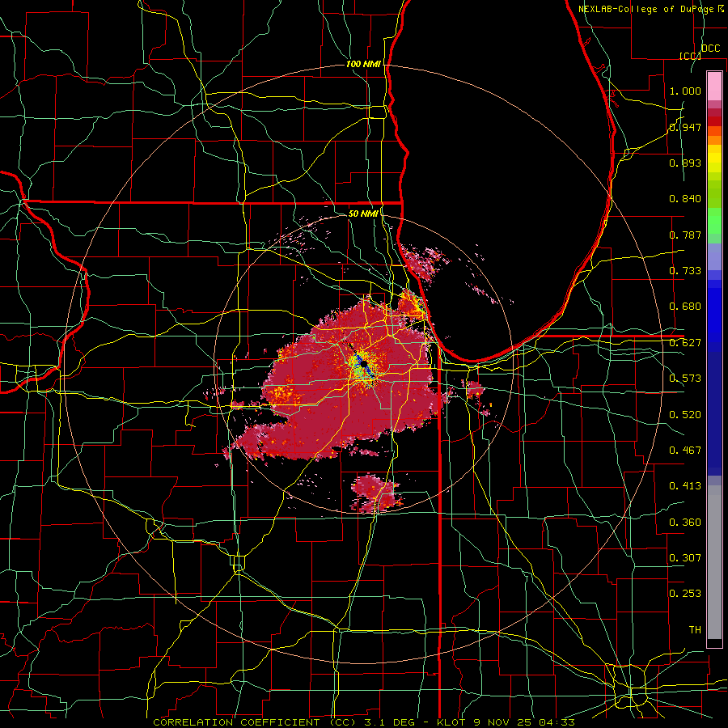Click the Correlation Coefficient caption at the bottom
This screenshot has height=728, width=728.
364,722
